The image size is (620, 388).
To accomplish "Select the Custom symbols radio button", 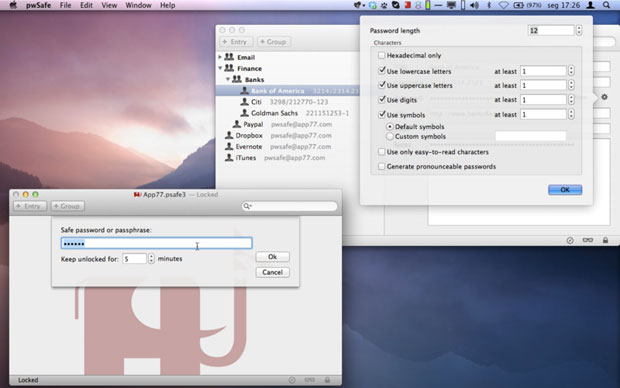I will (x=390, y=136).
